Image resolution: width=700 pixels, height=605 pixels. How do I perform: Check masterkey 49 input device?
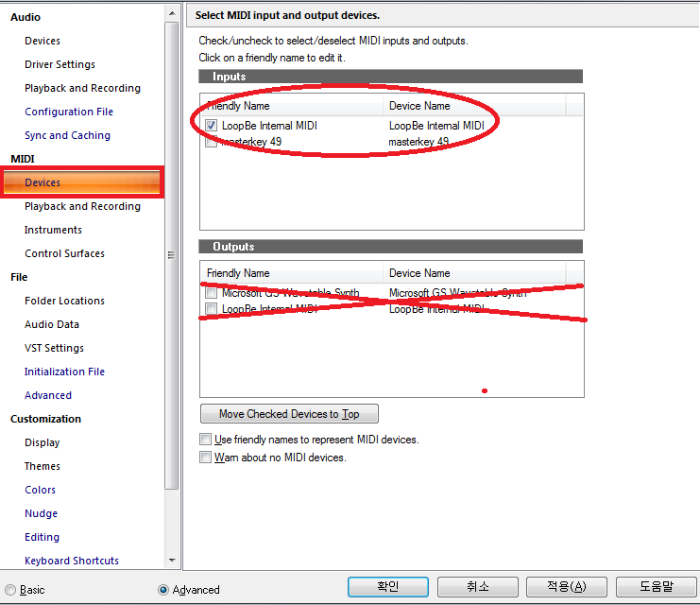pos(212,142)
